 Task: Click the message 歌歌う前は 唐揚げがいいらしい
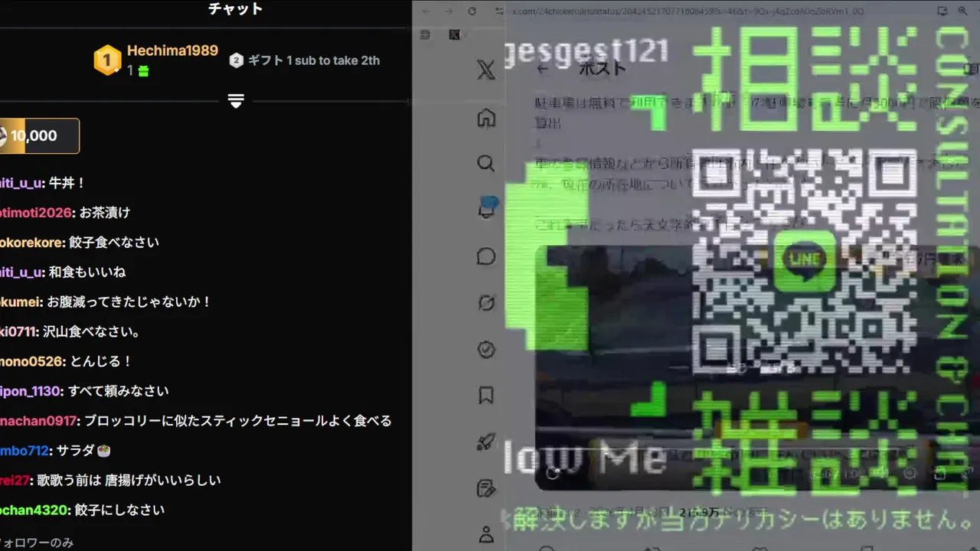click(129, 481)
